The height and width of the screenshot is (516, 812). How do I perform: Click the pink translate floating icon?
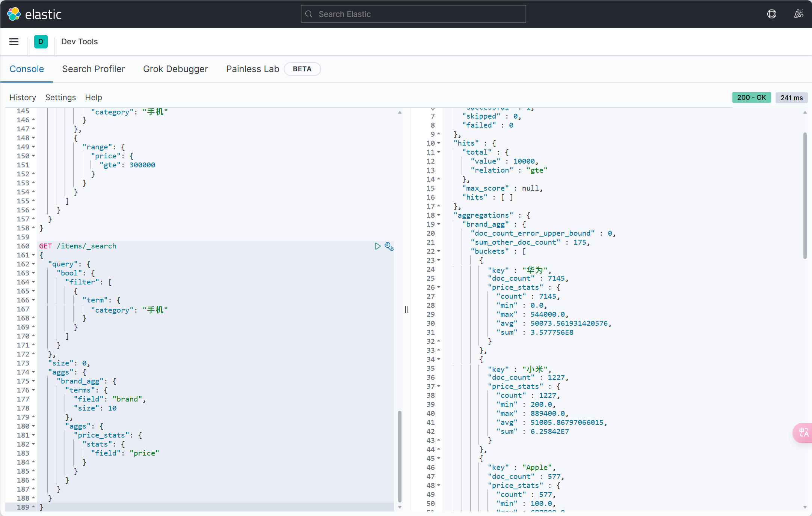tap(803, 433)
